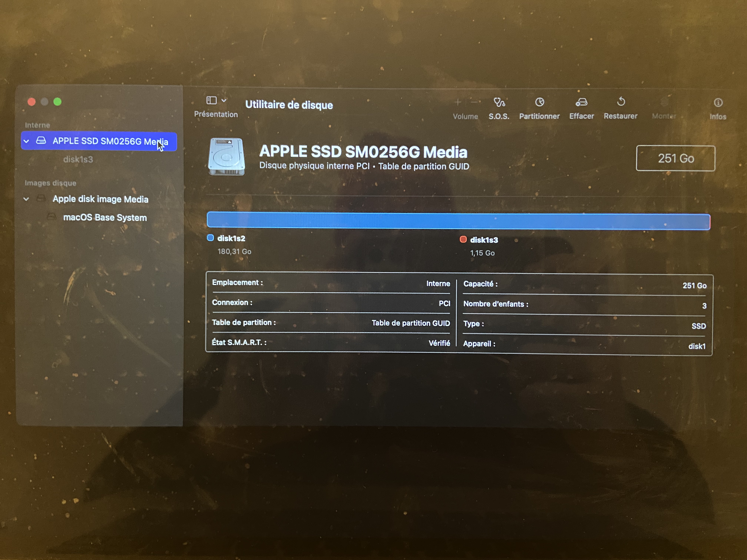Click the Connexion PCI value

pyautogui.click(x=444, y=303)
